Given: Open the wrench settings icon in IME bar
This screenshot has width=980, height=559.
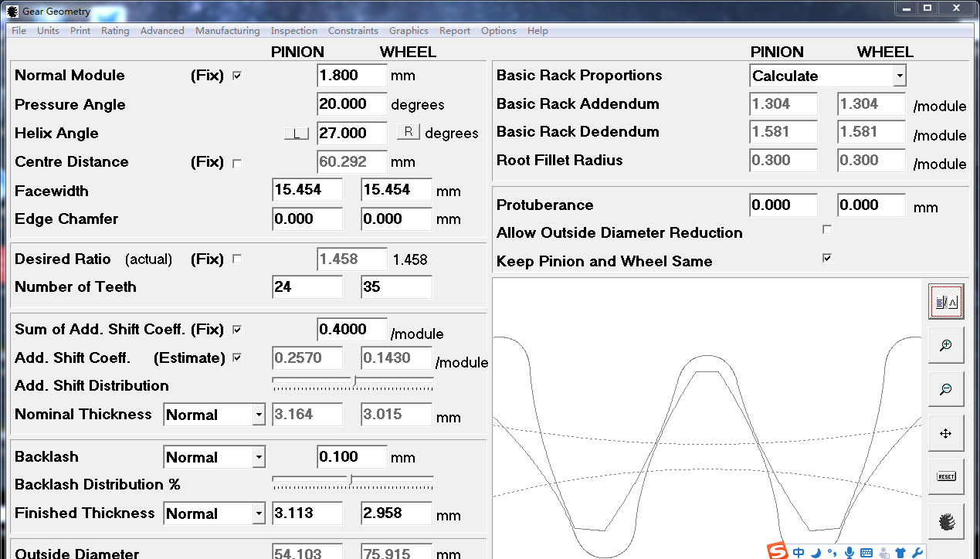Looking at the screenshot, I should tap(917, 552).
